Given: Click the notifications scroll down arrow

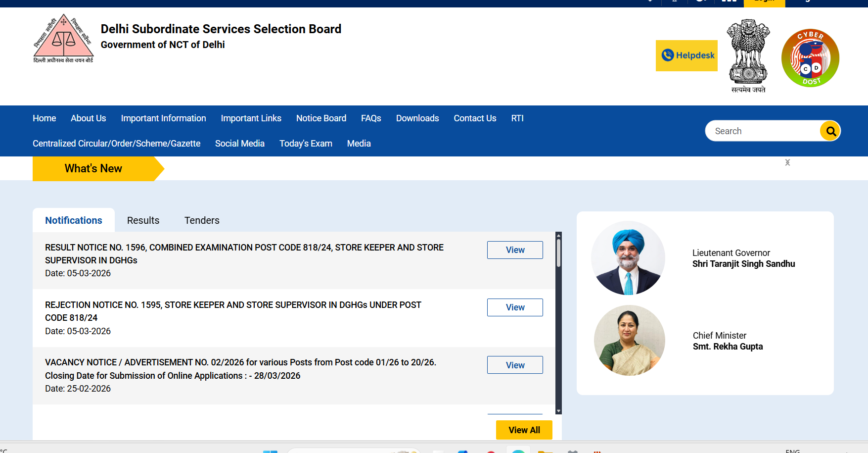Looking at the screenshot, I should click(558, 411).
